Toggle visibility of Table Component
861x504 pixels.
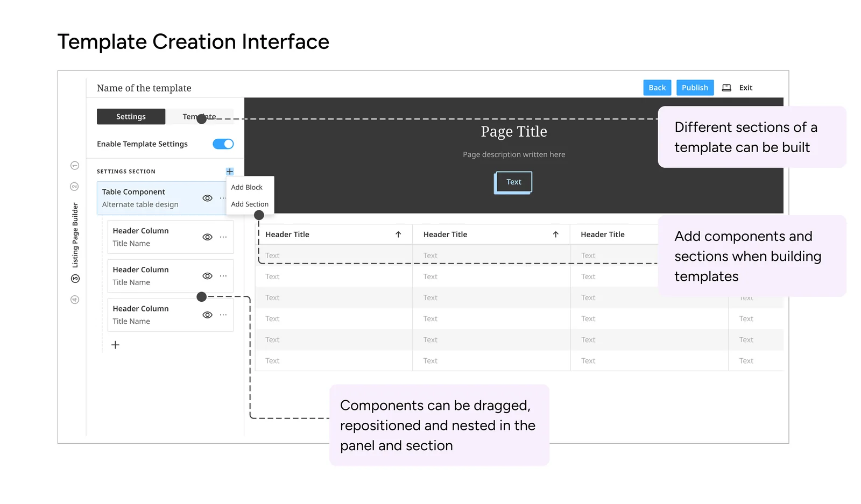pos(207,198)
